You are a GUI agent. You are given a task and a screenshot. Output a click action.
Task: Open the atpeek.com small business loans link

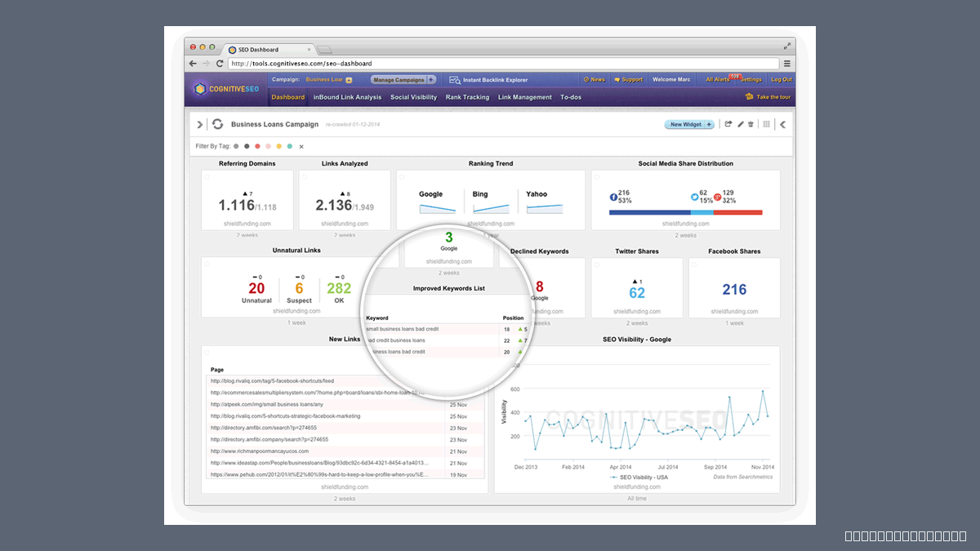267,404
